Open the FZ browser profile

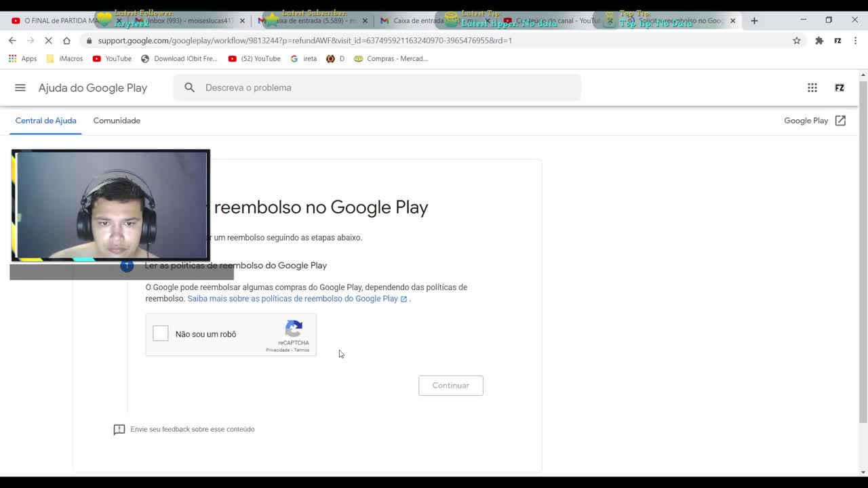837,41
